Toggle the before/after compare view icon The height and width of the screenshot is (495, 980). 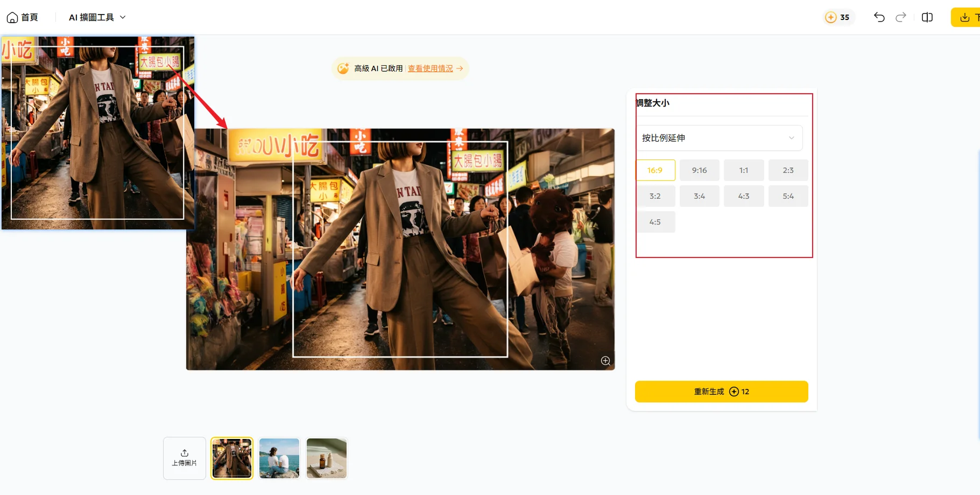(927, 17)
